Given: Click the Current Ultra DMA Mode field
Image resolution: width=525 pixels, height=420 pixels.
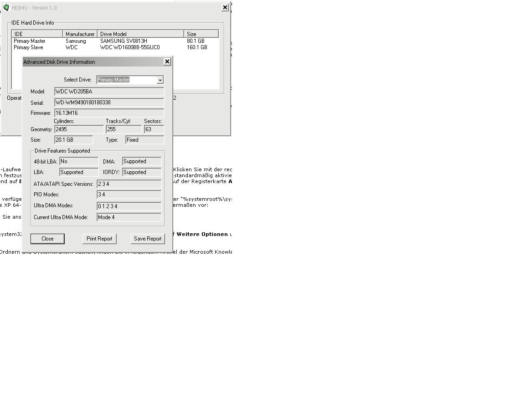Looking at the screenshot, I should 129,217.
